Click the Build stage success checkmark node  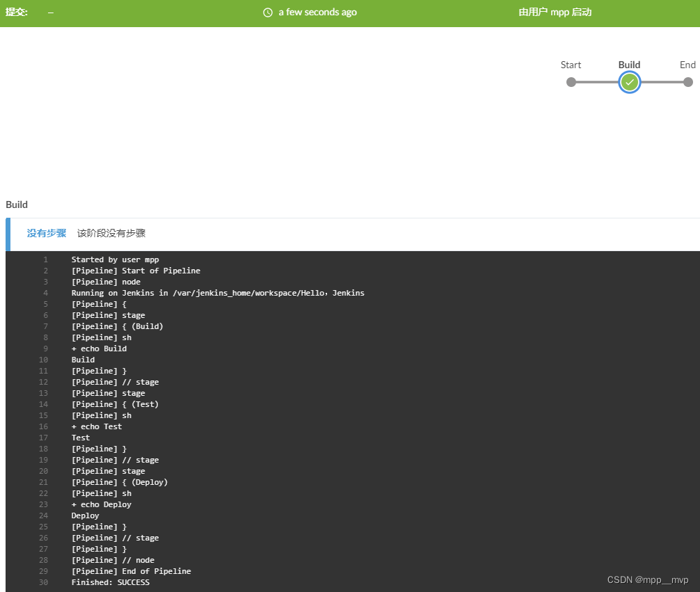(x=630, y=82)
